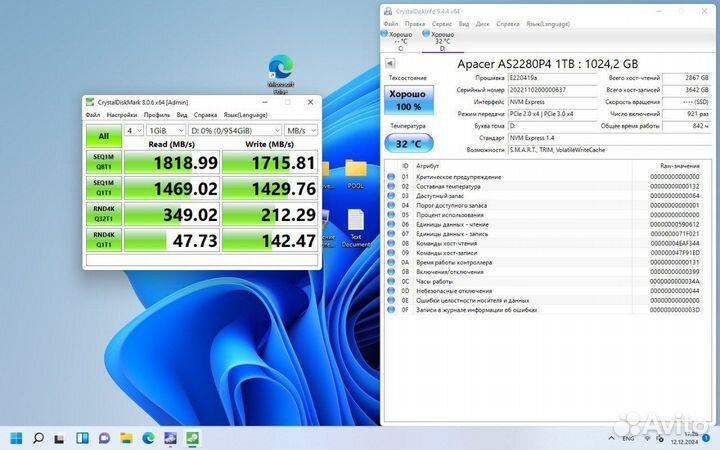Select the C: disk tab in CrystalDiskInfo
The width and height of the screenshot is (720, 450).
pos(400,40)
